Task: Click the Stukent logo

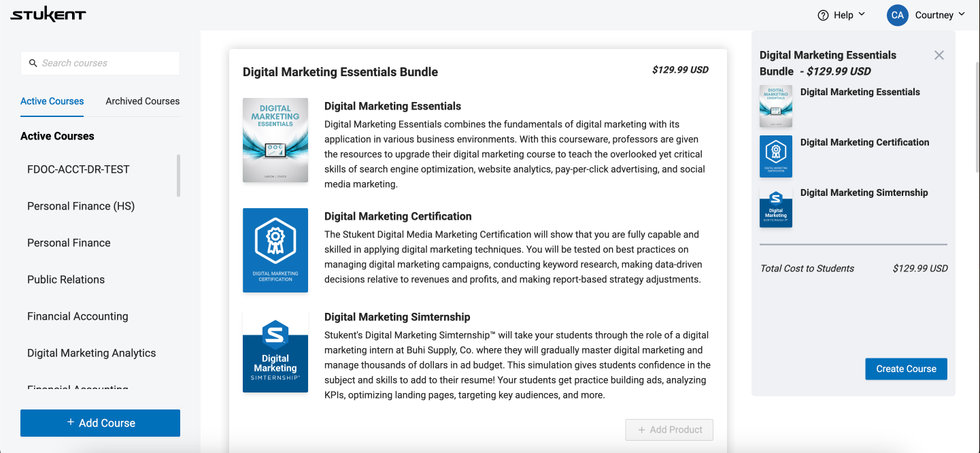Action: tap(48, 14)
